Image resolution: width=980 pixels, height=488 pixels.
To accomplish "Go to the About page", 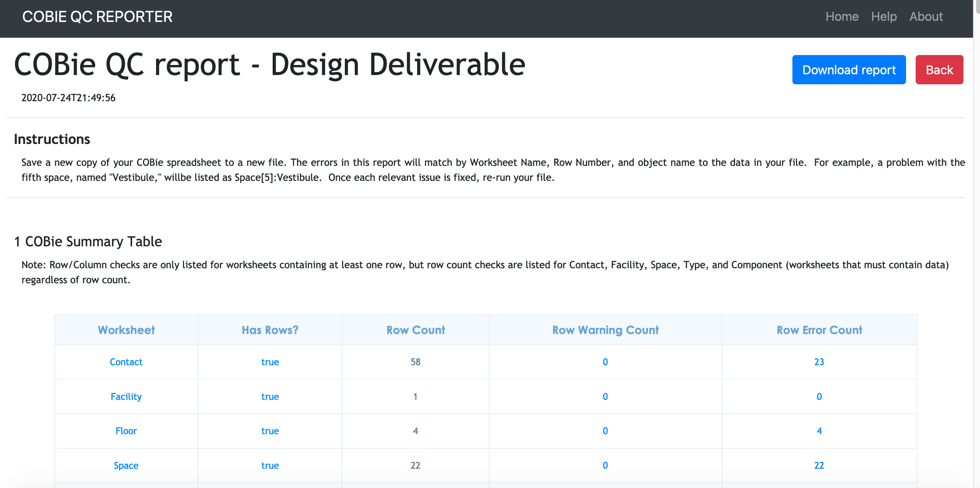I will (926, 17).
